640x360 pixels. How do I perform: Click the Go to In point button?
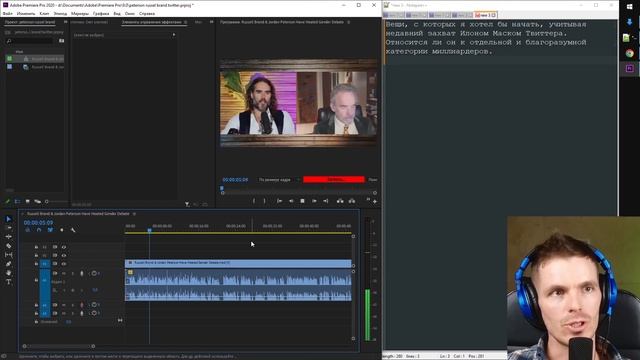click(x=280, y=201)
